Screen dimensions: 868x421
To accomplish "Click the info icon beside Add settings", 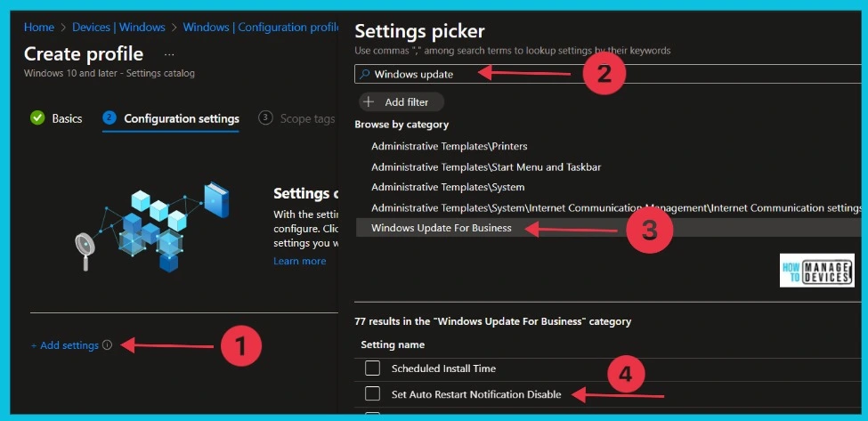I will [x=108, y=344].
